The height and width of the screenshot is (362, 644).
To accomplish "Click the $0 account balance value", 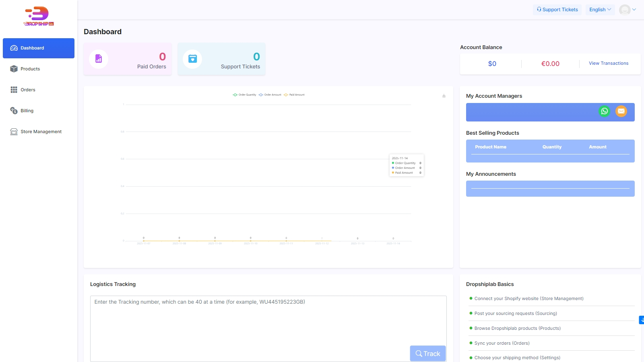I will pyautogui.click(x=492, y=64).
